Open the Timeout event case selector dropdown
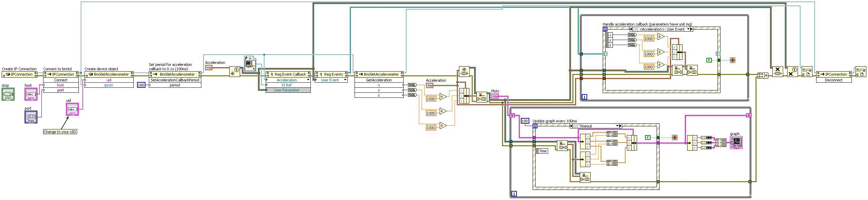Image resolution: width=868 pixels, height=200 pixels. click(x=617, y=126)
